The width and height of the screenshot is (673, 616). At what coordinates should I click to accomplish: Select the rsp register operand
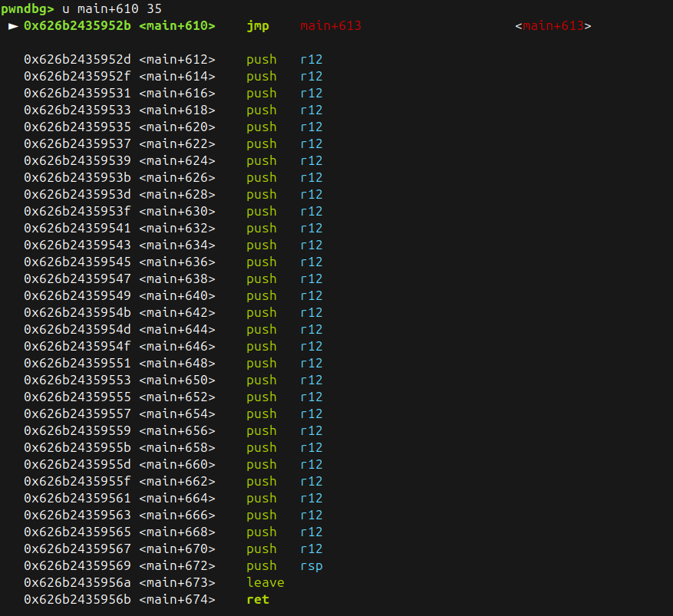click(311, 565)
